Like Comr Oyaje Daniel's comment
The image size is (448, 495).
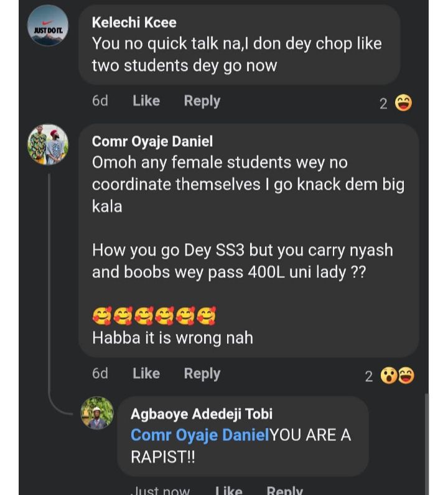point(146,373)
